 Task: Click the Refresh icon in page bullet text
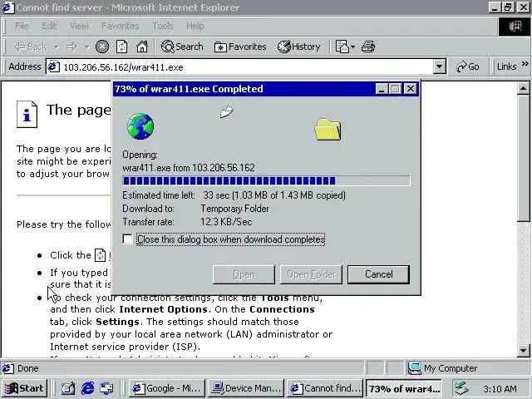click(x=100, y=255)
